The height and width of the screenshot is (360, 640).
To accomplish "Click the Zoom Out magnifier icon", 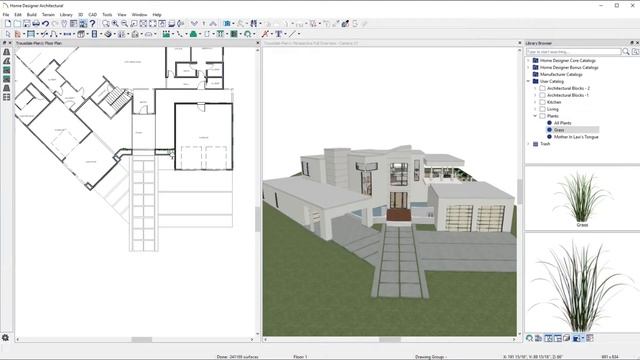I will click(124, 24).
